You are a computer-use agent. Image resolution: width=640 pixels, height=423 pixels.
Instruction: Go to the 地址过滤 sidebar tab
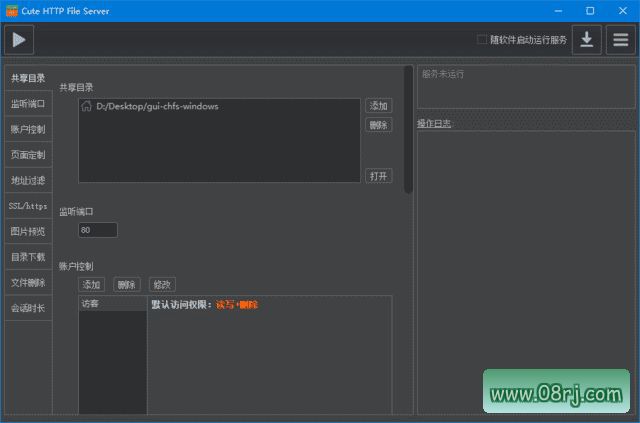click(28, 180)
